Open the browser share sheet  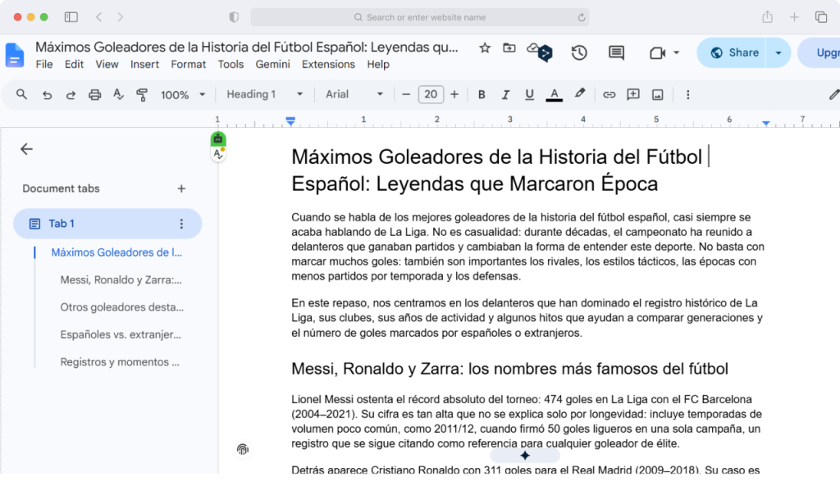[x=767, y=17]
